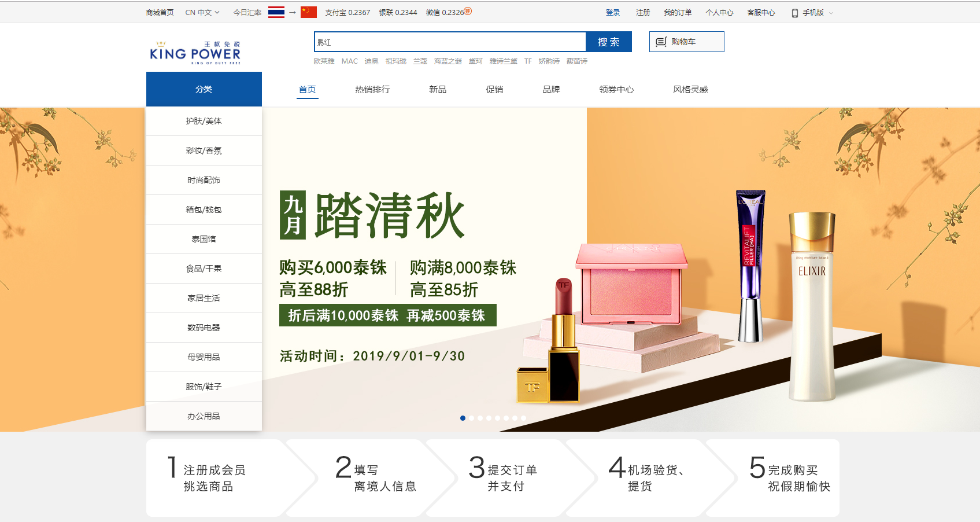Click the Thailand flag icon

point(276,12)
